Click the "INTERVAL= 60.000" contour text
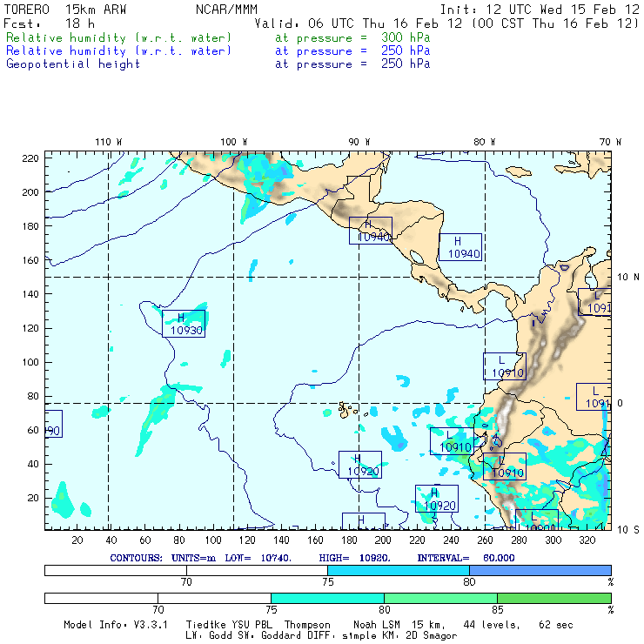Viewport: 644px width, 644px height. click(466, 558)
